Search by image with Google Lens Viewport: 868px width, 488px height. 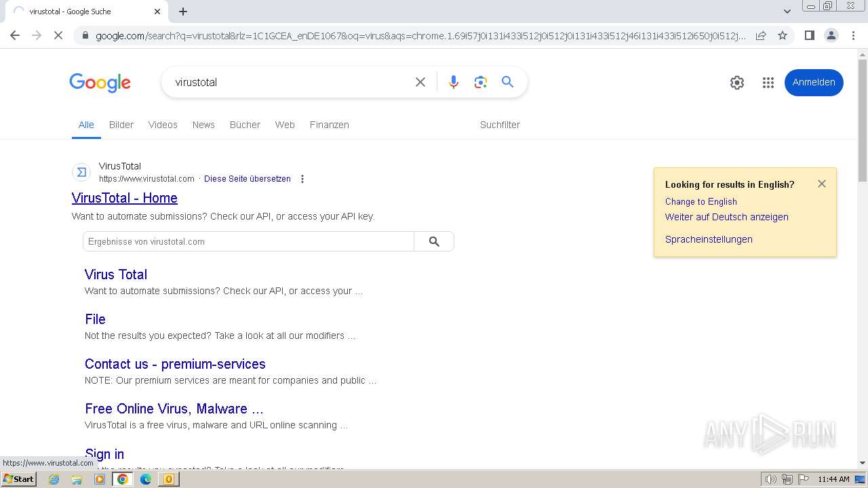tap(481, 82)
